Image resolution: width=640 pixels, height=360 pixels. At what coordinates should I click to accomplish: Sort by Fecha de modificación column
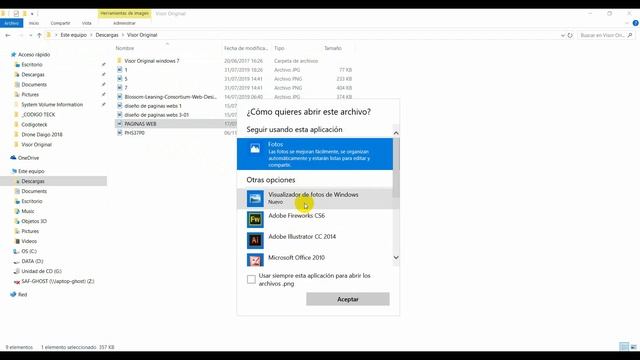click(246, 48)
